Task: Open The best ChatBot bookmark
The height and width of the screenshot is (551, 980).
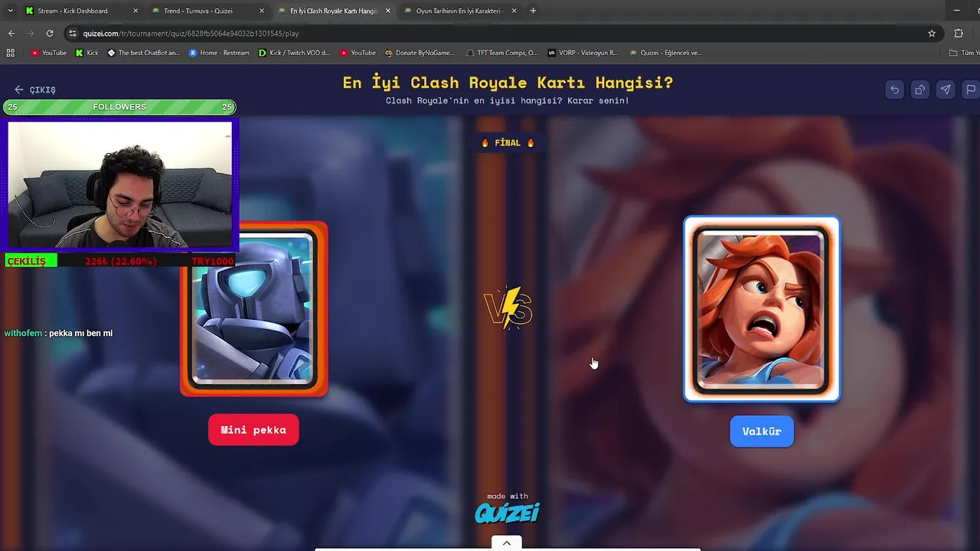Action: pyautogui.click(x=143, y=53)
